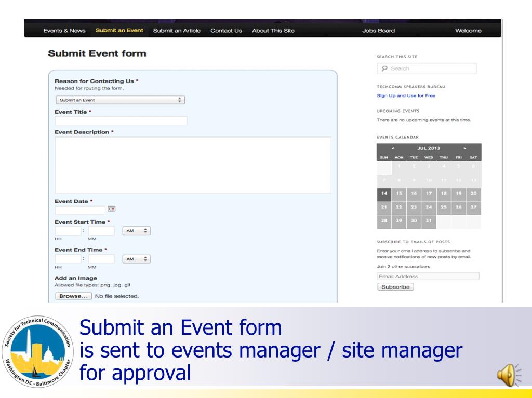Click the Event Title input field

pyautogui.click(x=121, y=120)
